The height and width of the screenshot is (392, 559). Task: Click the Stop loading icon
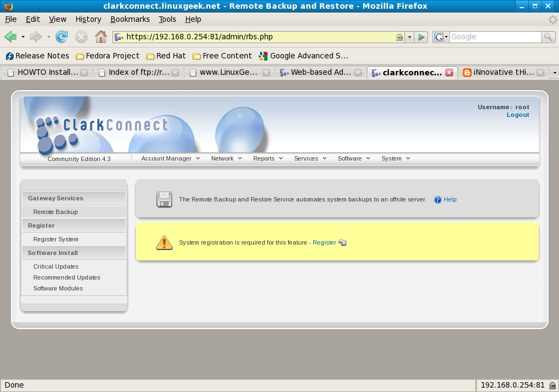point(81,37)
